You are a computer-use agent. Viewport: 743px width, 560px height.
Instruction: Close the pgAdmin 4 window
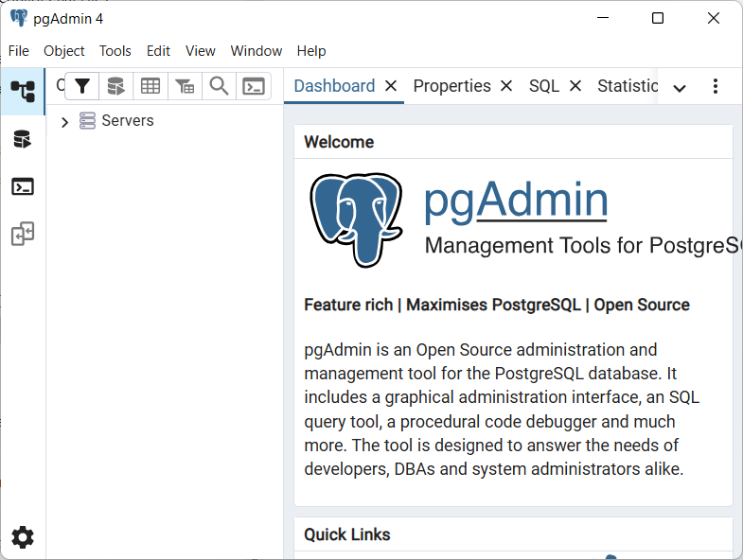pos(713,18)
